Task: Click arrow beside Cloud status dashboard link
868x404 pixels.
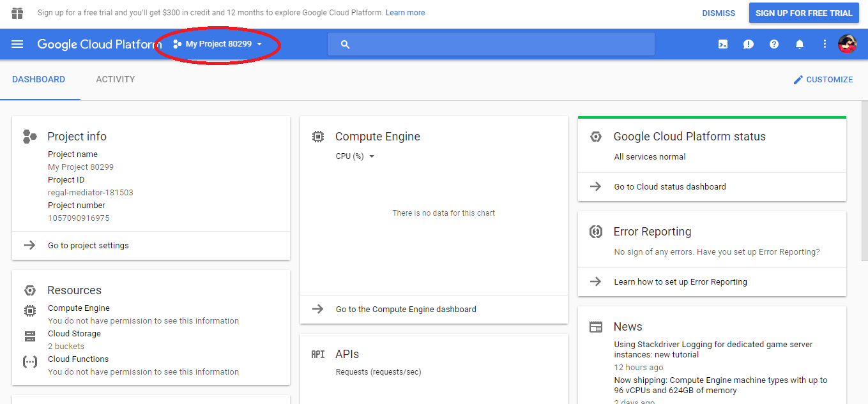Action: [x=595, y=186]
